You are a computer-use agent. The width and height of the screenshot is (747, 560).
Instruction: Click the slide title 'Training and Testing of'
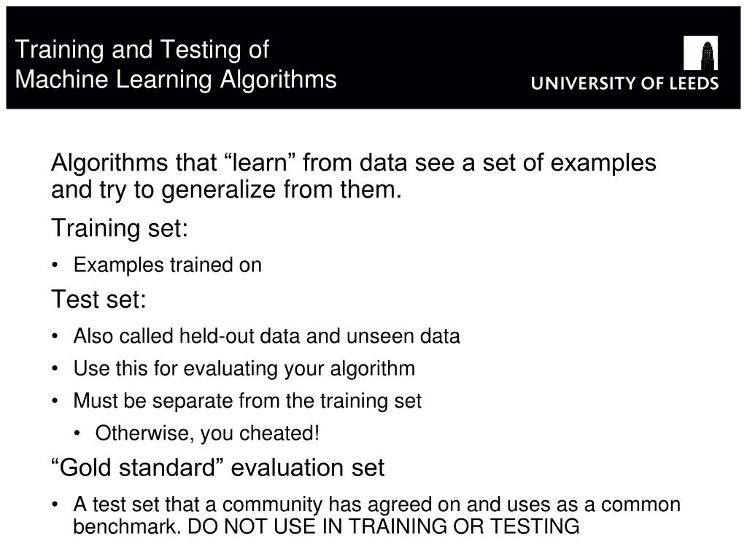coord(142,50)
